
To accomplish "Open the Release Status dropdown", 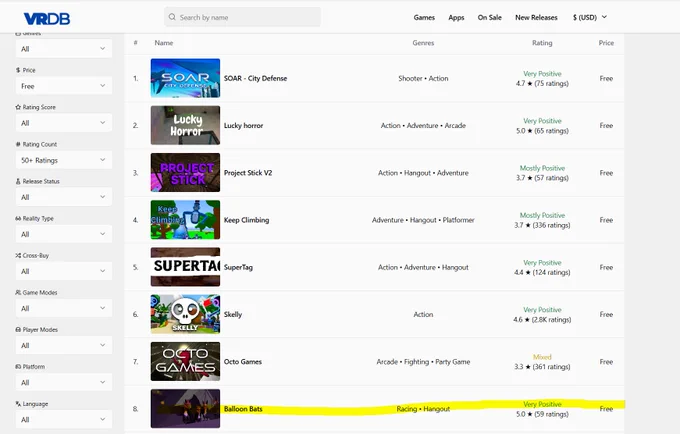I will pos(64,197).
